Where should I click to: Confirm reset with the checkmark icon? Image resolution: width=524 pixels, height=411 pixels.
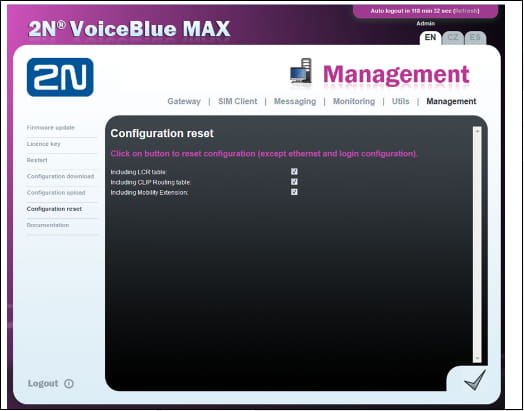click(x=475, y=380)
